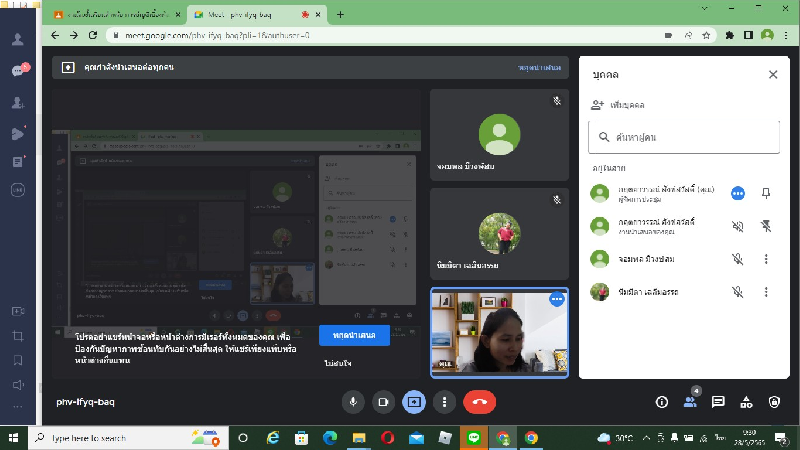Screen dimensions: 800x450
Task: Open more actions for the last participant
Action: pos(766,292)
